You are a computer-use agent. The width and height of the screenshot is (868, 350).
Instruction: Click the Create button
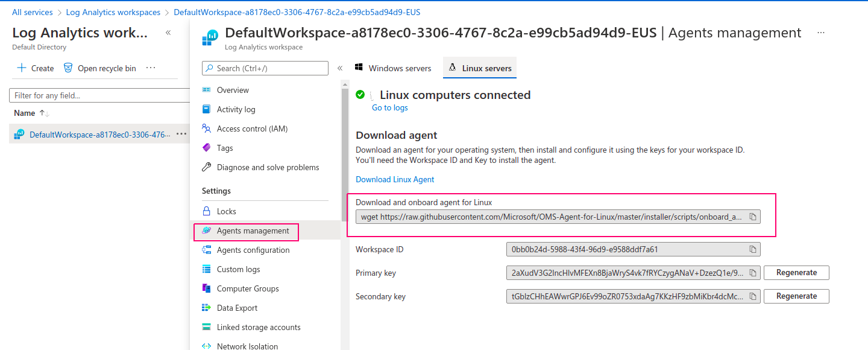pyautogui.click(x=36, y=68)
